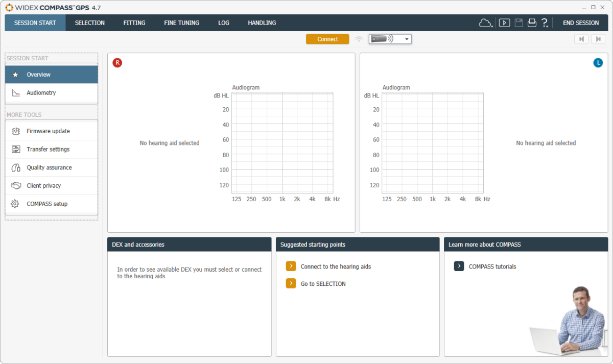Open the cloud services menu icon
613x364 pixels.
pos(485,23)
